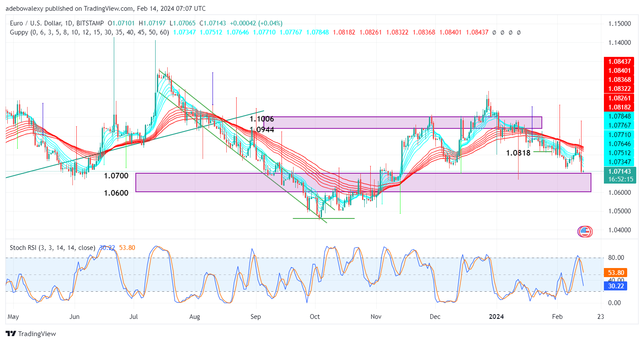The height and width of the screenshot is (343, 644).
Task: Select the red 1.08437 label on price axis
Action: [x=620, y=61]
